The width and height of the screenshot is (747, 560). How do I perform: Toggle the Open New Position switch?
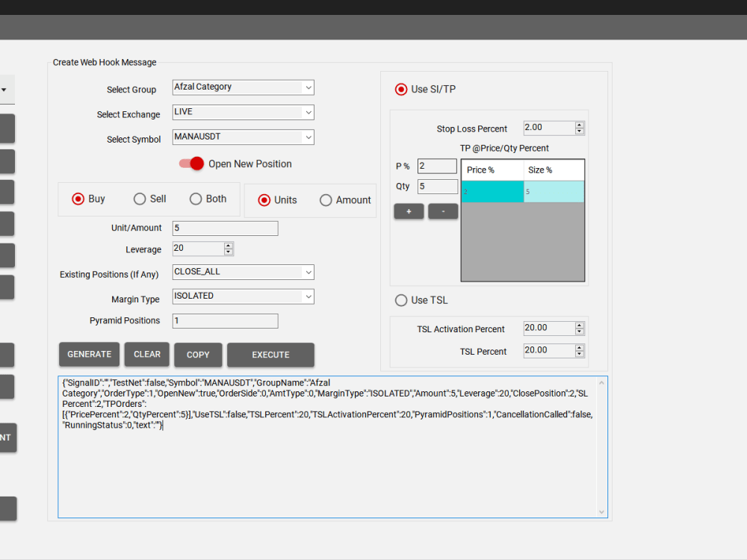[191, 164]
